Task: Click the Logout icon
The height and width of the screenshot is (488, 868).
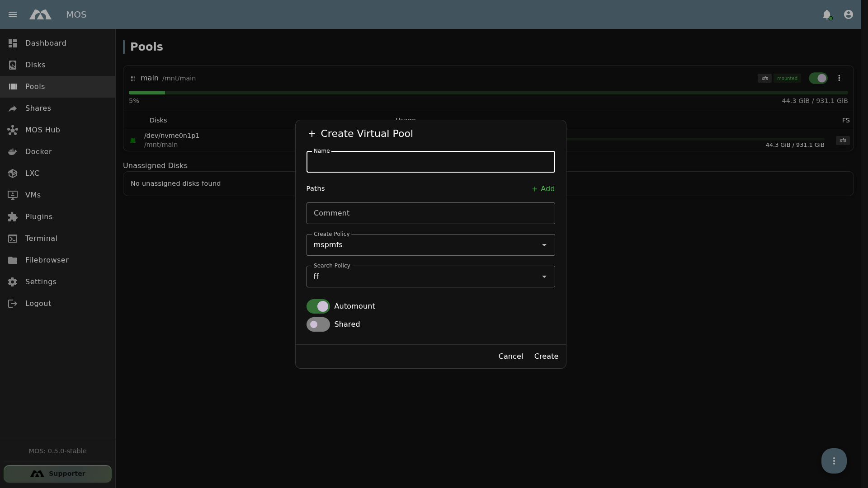Action: [x=13, y=304]
